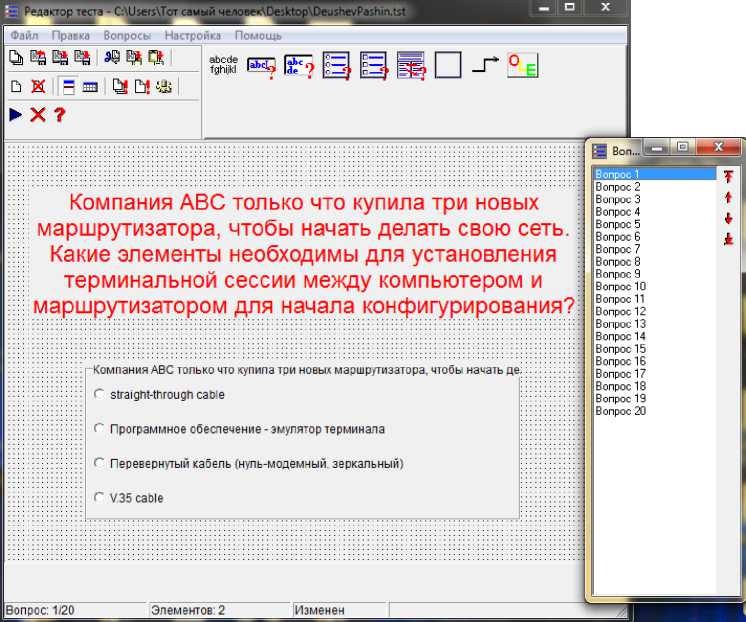Insert a matching list question element

[411, 65]
